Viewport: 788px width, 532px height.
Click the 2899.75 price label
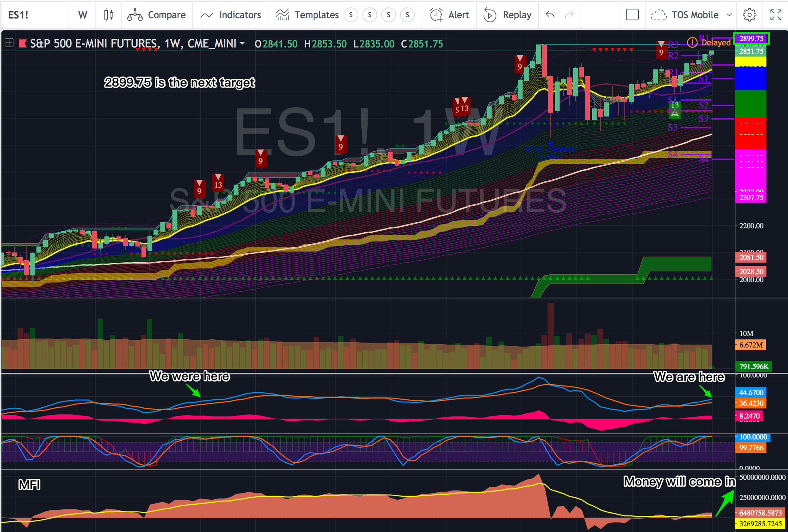click(751, 38)
